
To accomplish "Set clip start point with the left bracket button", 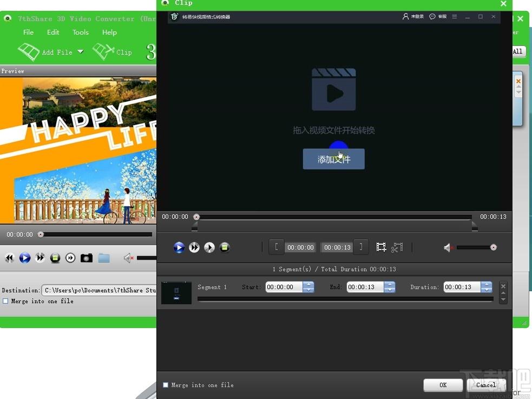I will click(x=277, y=247).
